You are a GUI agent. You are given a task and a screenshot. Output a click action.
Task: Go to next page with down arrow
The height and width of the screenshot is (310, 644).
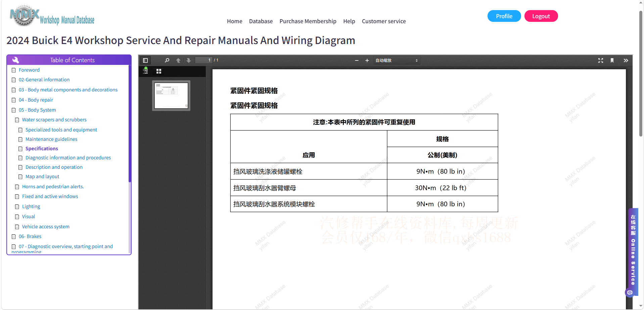189,61
